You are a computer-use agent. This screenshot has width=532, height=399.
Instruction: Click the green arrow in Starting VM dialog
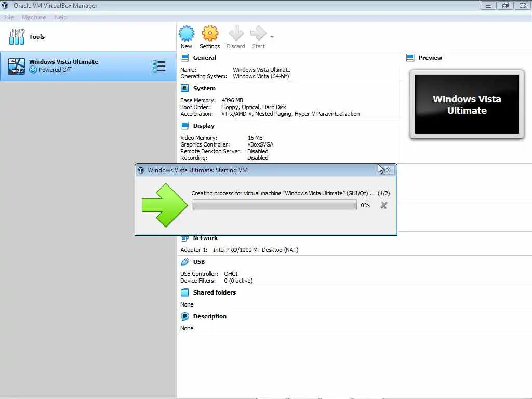(x=165, y=205)
